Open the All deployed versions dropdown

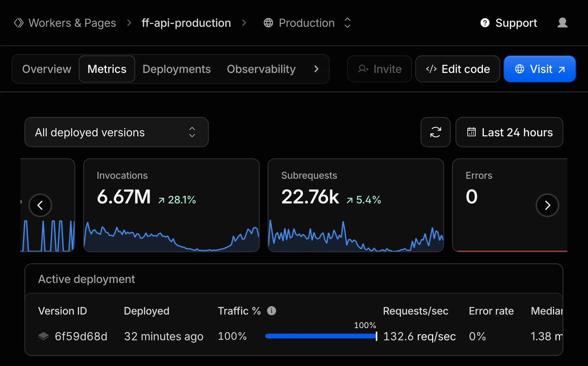coord(116,132)
